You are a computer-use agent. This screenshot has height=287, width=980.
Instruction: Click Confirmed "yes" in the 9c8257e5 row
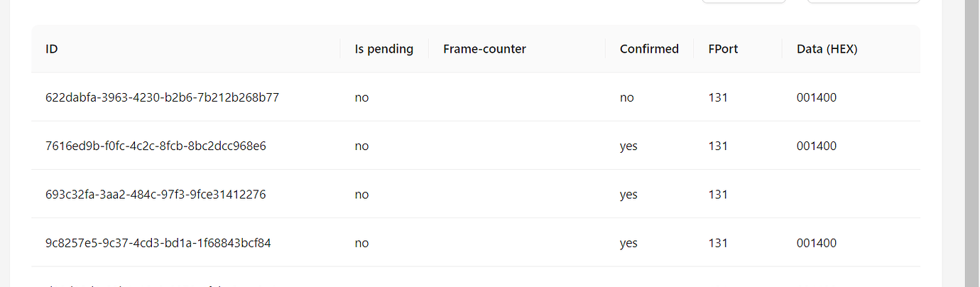point(628,243)
